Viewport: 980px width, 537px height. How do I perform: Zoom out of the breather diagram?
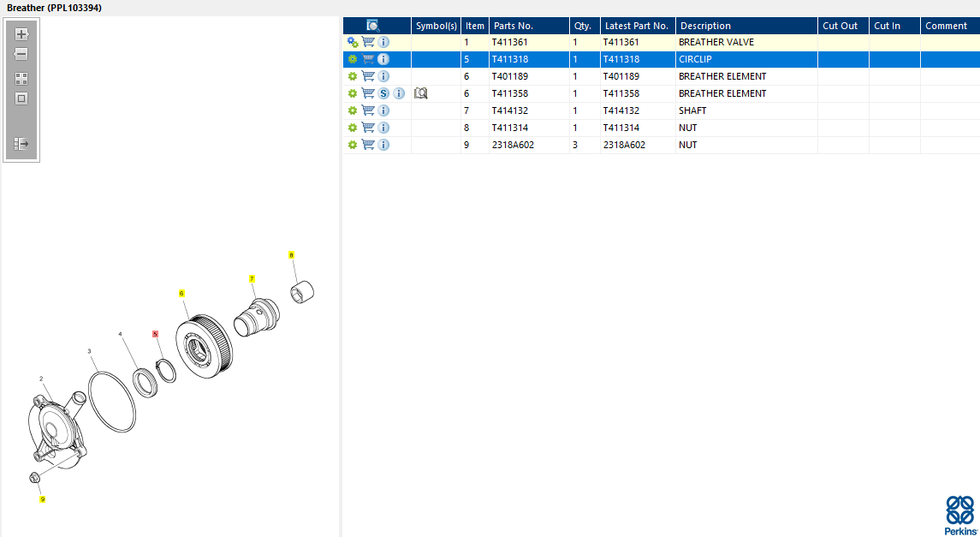[21, 55]
